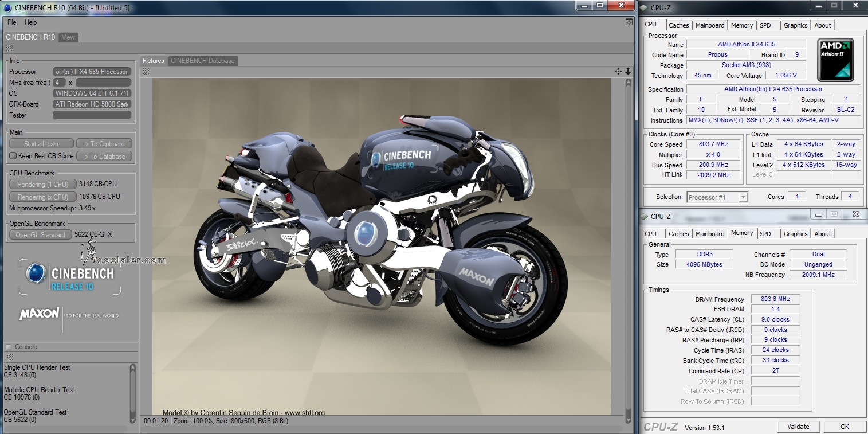Open Graphics tab in bottom CPU-Z window
Screen dimensions: 868x434
coord(796,234)
